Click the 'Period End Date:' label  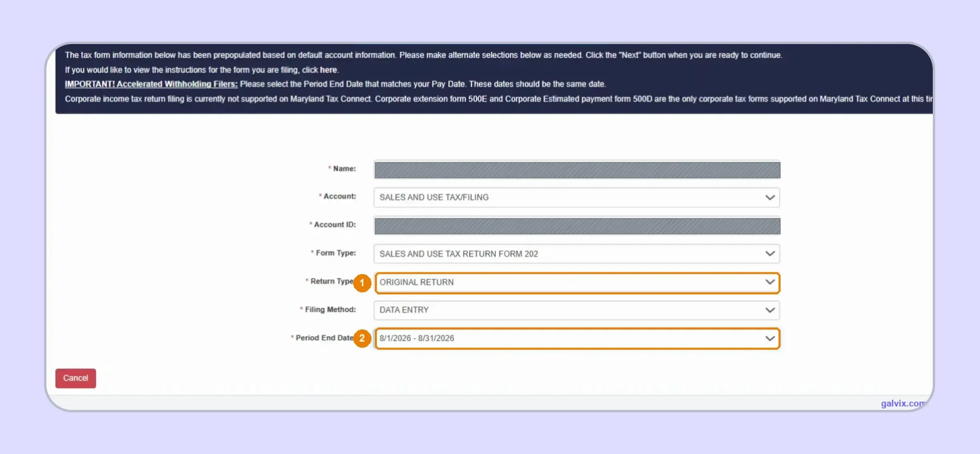tap(324, 338)
